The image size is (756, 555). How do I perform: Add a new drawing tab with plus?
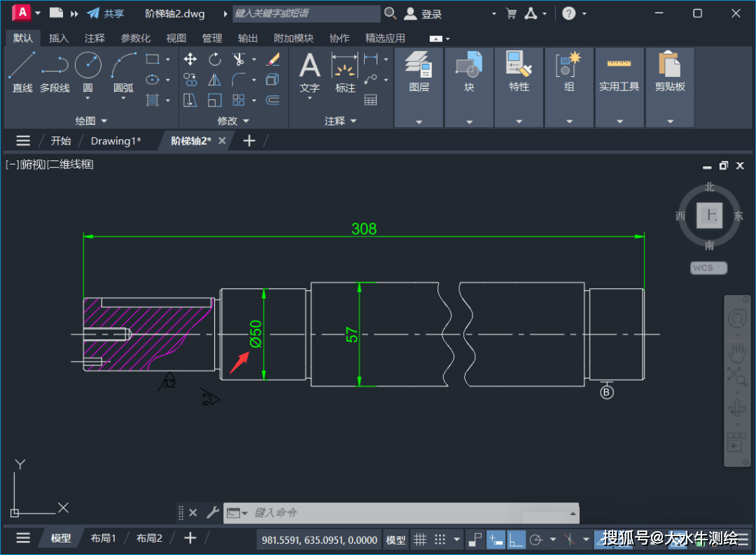pyautogui.click(x=249, y=141)
